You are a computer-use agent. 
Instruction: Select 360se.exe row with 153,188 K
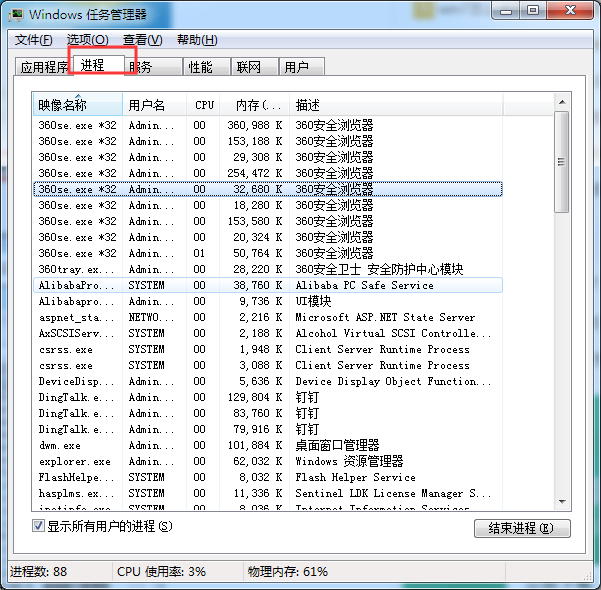(268, 141)
